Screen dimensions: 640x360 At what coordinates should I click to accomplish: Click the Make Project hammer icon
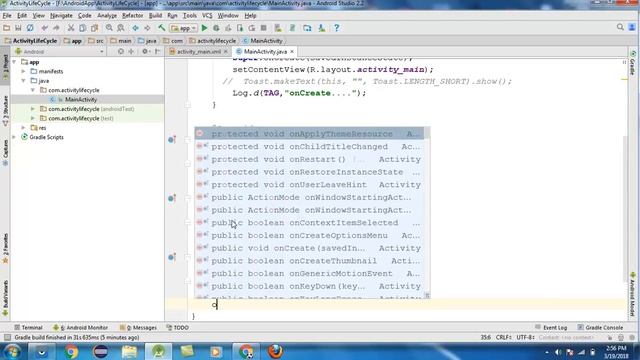tap(162, 28)
